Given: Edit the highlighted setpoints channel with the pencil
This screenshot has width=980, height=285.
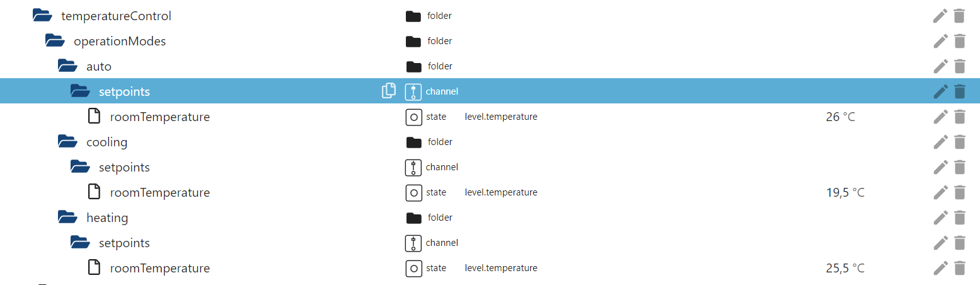Looking at the screenshot, I should [x=940, y=91].
